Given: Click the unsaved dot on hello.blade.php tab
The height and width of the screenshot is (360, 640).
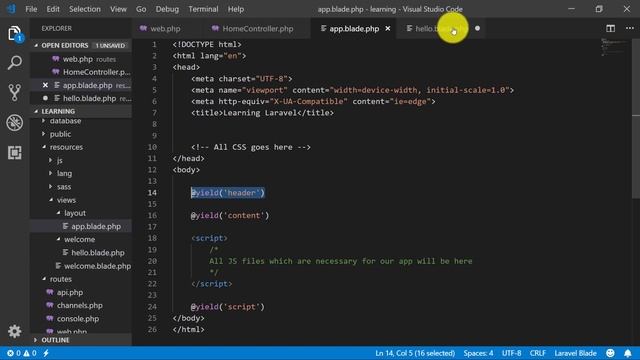Looking at the screenshot, I should 477,28.
